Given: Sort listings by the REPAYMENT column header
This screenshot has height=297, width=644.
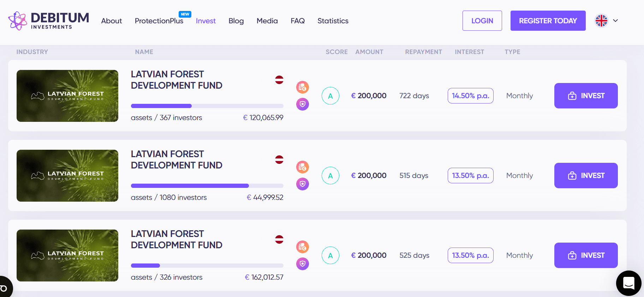Looking at the screenshot, I should tap(423, 52).
